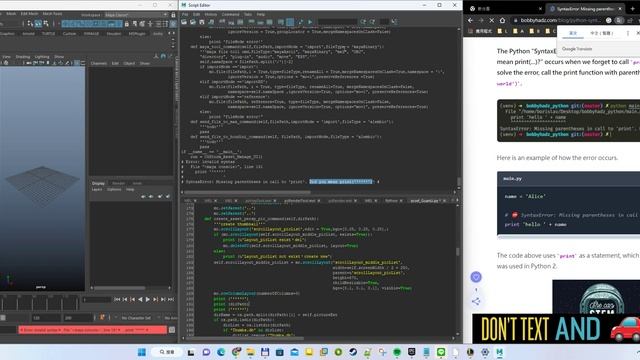Open the Tabs menu in Script Editor
Screen dimensions: 640x360
click(248, 14)
